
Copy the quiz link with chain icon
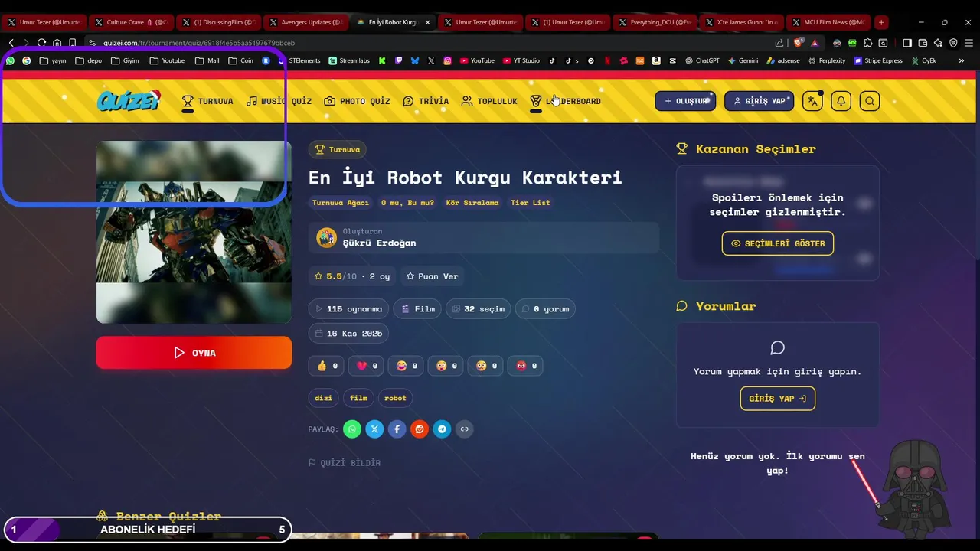coord(464,429)
